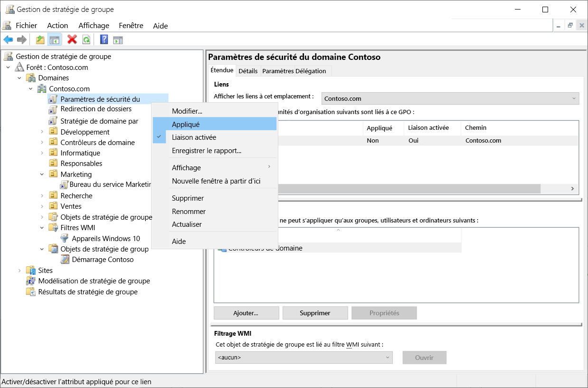Expand the Développement organizational unit
The height and width of the screenshot is (388, 588).
(x=42, y=132)
